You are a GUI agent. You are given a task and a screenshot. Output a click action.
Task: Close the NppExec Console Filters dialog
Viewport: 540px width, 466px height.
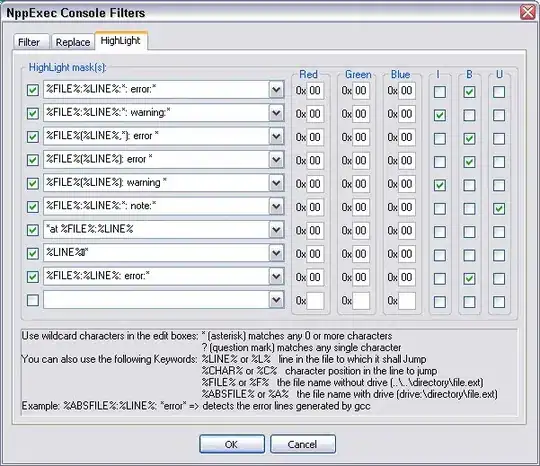(527, 12)
